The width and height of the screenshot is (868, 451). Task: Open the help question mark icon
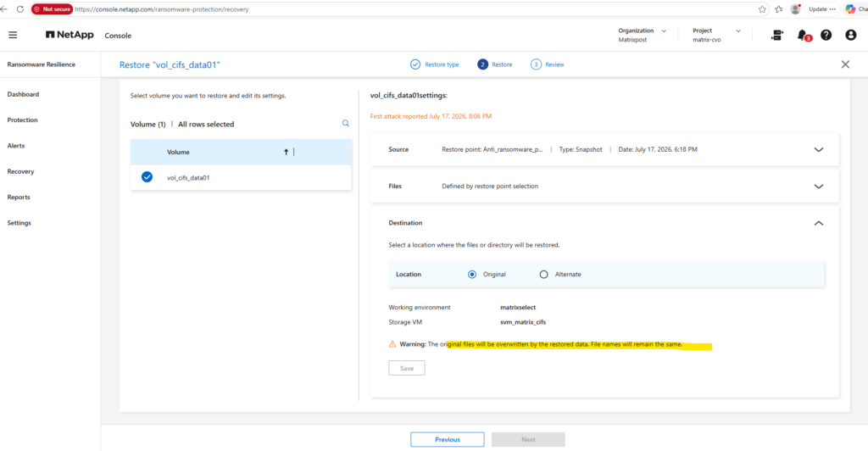pyautogui.click(x=826, y=35)
